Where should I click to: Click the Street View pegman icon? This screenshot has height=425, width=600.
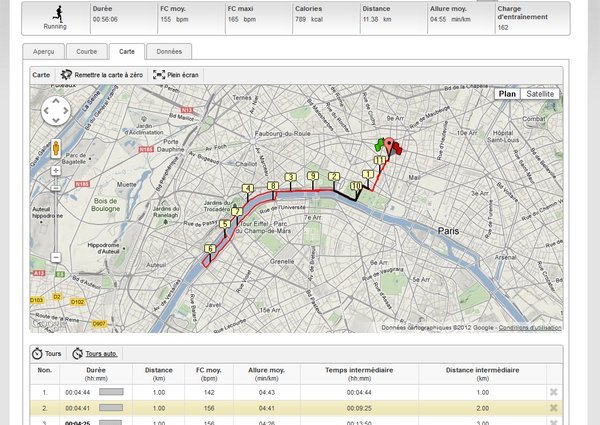tap(56, 148)
